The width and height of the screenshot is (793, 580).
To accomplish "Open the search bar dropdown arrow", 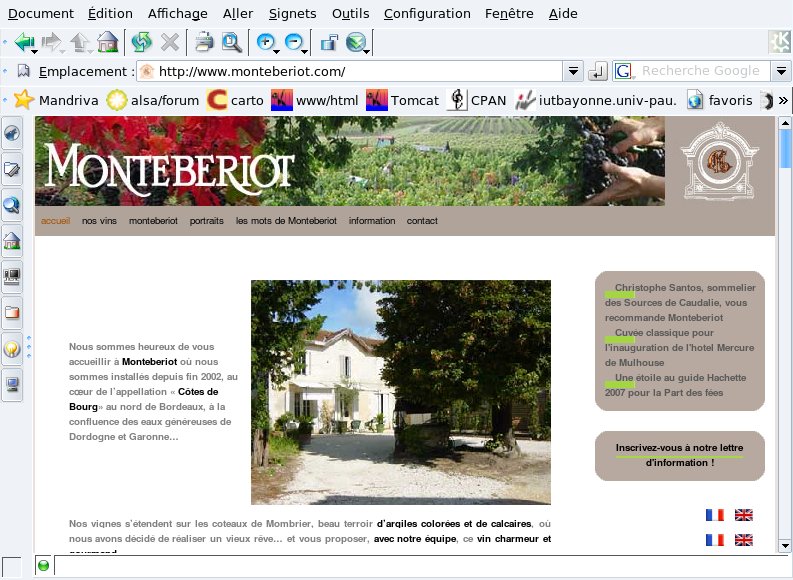I will click(781, 71).
